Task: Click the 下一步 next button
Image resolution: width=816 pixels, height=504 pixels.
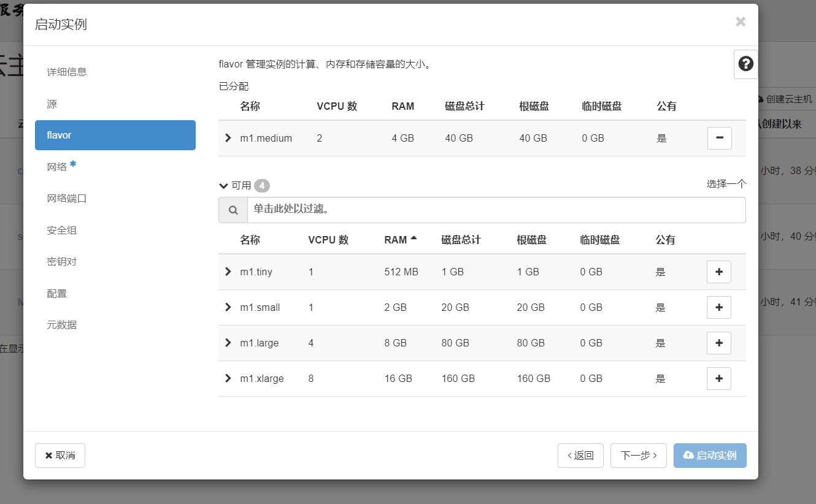Action: [x=639, y=456]
